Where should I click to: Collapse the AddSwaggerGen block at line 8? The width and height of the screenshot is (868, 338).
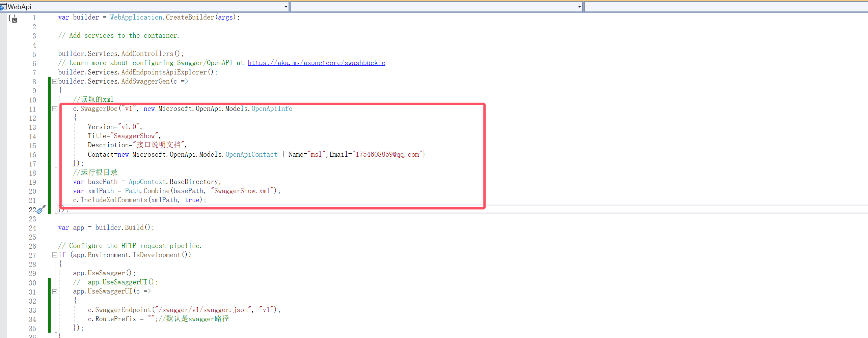55,81
